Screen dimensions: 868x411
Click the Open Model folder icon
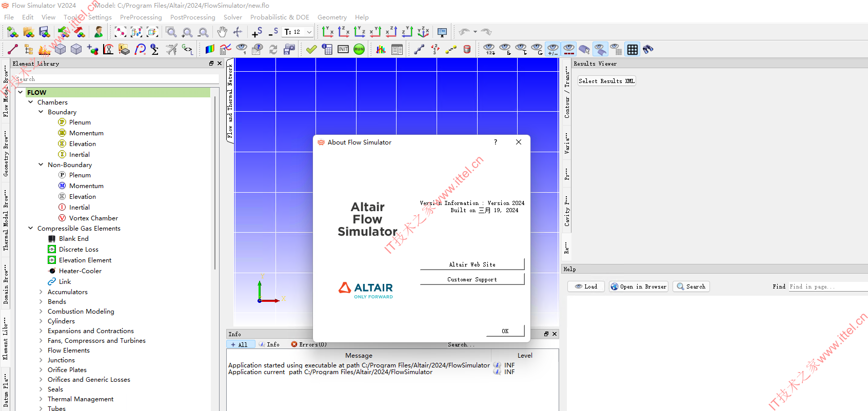point(29,32)
